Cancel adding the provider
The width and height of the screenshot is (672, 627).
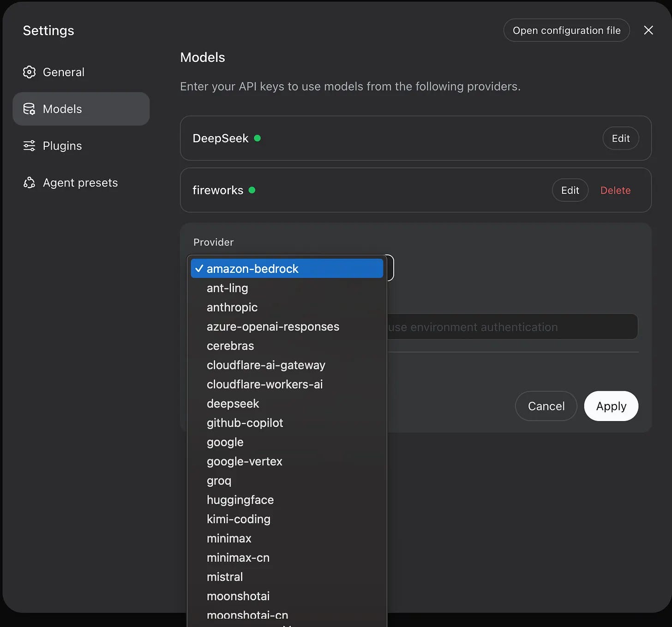546,406
